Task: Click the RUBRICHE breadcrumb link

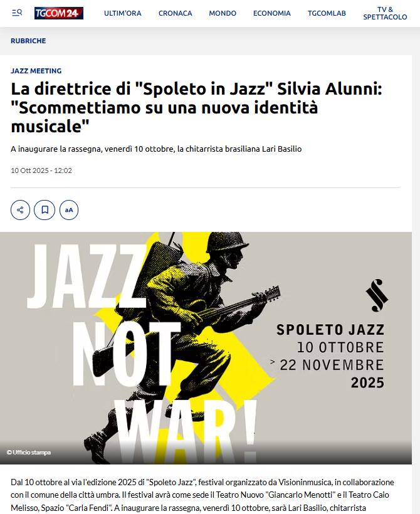Action: coord(28,41)
